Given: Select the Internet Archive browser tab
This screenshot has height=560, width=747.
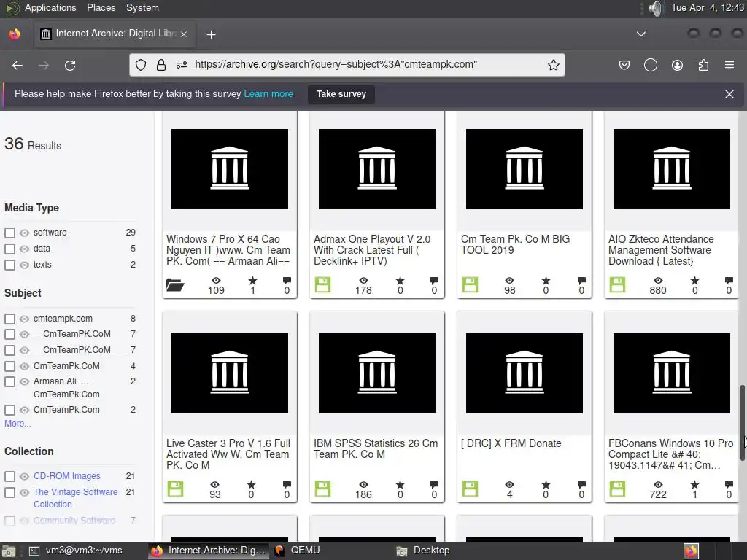Looking at the screenshot, I should coord(114,34).
